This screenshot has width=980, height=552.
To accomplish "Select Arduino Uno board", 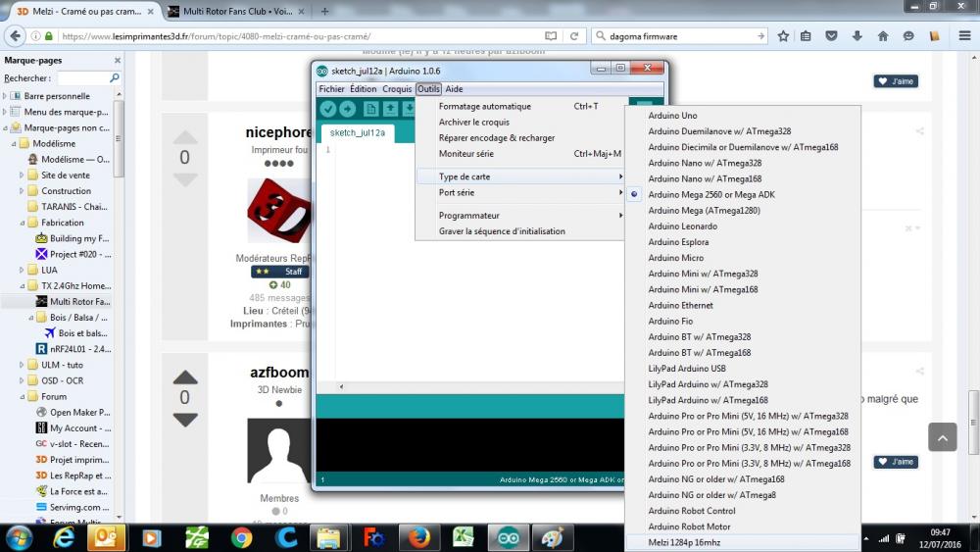I will (x=672, y=116).
